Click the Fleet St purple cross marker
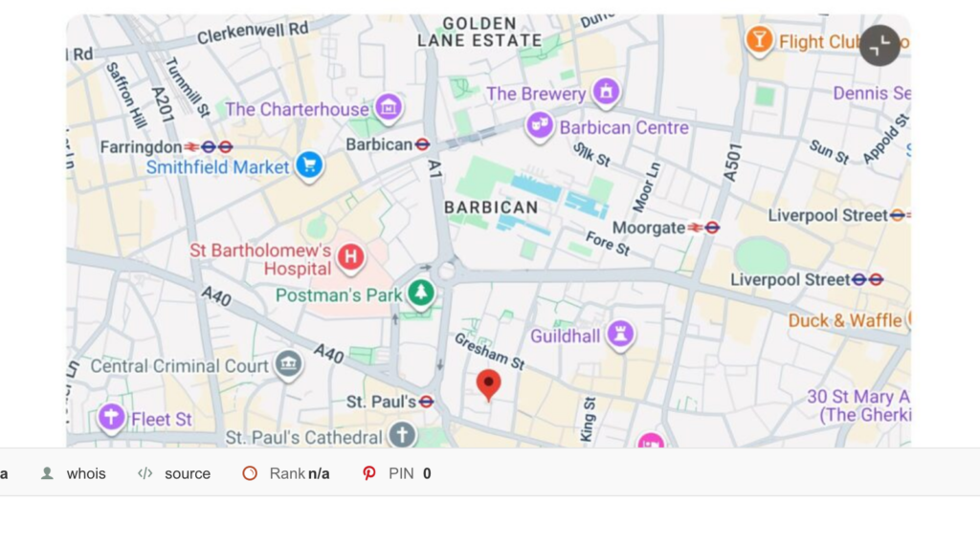This screenshot has width=980, height=546. (x=111, y=418)
